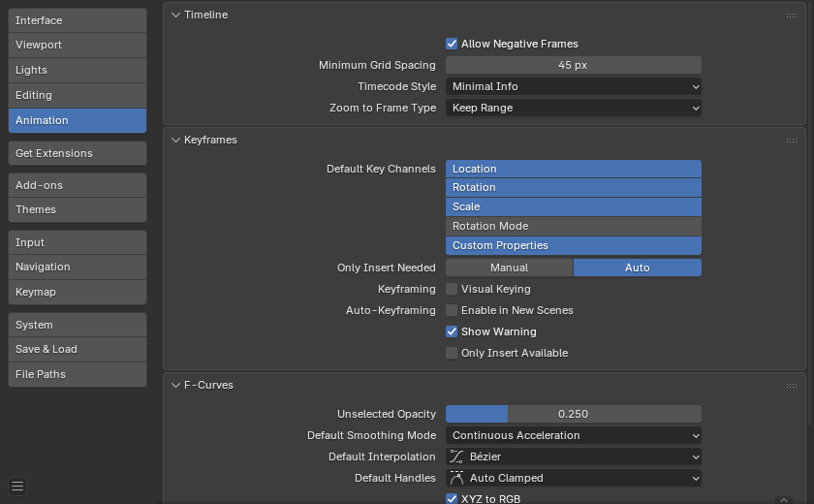Image resolution: width=814 pixels, height=504 pixels.
Task: Enable Rotation Mode key channel
Action: point(573,226)
